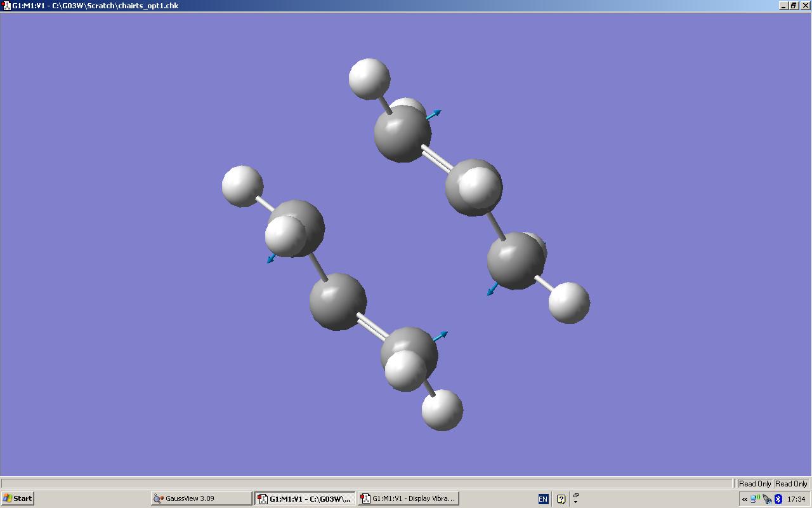
Task: Open the Windows Start menu
Action: (x=18, y=498)
